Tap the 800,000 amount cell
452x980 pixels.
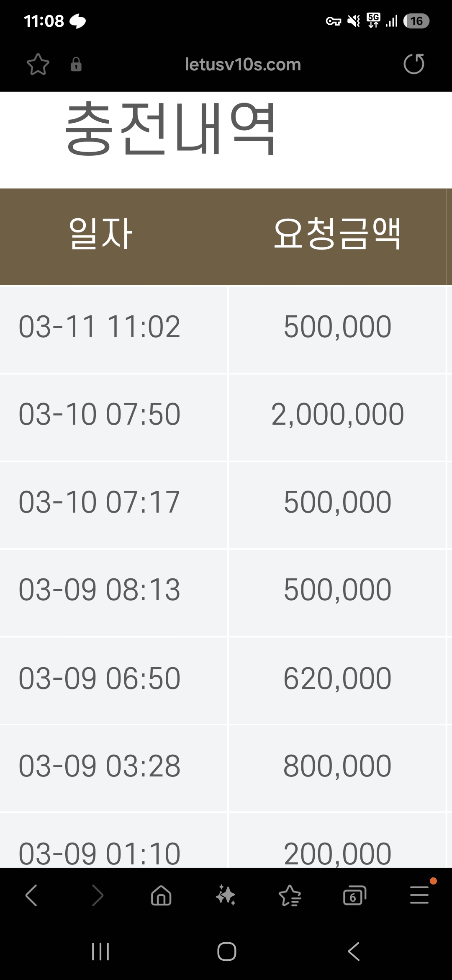tap(337, 766)
